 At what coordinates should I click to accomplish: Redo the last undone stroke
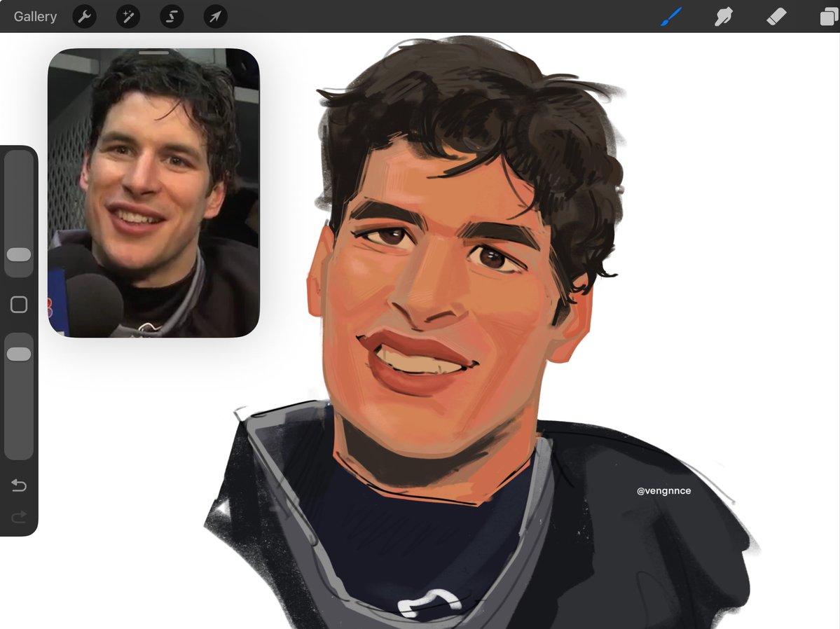click(x=19, y=516)
